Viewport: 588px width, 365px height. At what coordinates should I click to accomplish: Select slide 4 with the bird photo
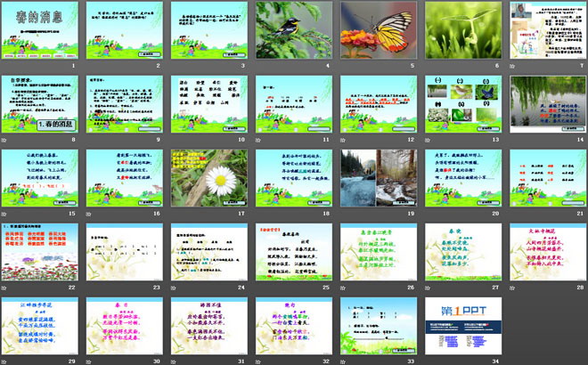pyautogui.click(x=294, y=30)
